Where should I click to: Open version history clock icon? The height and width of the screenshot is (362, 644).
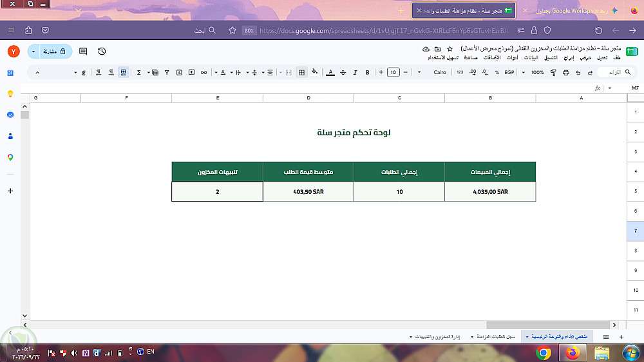[x=102, y=52]
